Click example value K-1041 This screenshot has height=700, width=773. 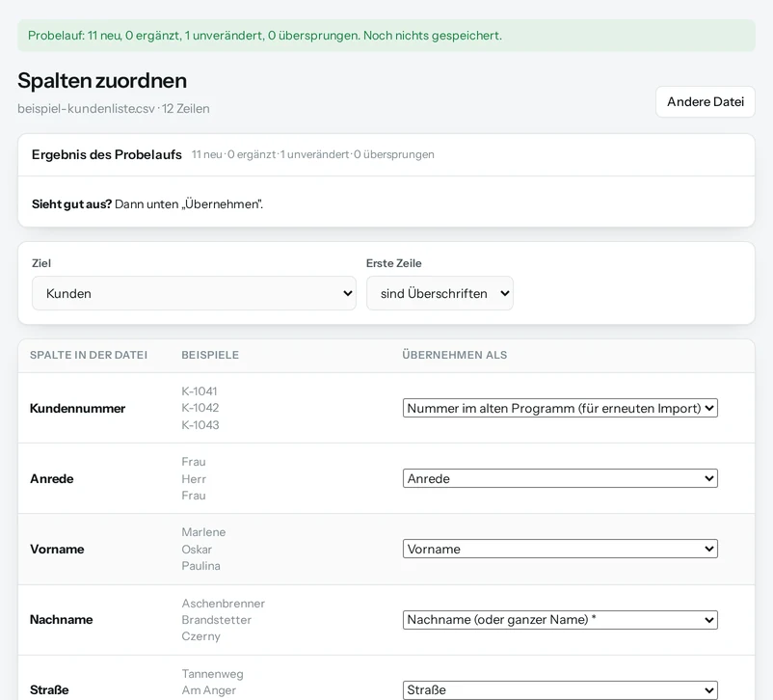tap(200, 391)
